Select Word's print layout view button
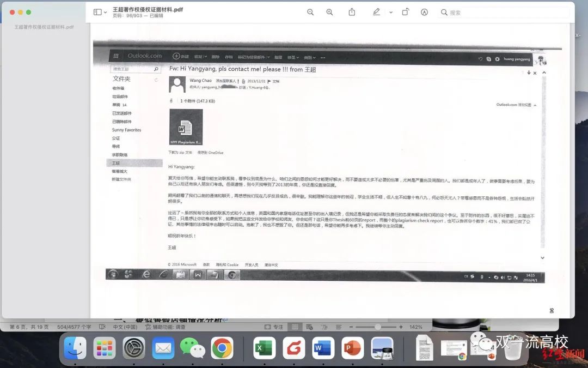This screenshot has height=368, width=588. (295, 327)
